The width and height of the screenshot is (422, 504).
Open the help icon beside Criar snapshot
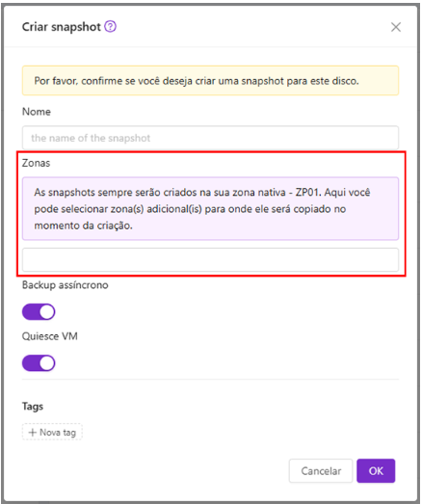pos(110,27)
